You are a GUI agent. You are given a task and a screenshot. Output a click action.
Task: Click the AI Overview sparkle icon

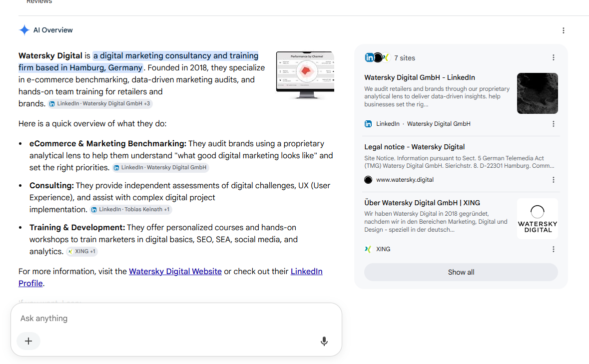(x=24, y=30)
